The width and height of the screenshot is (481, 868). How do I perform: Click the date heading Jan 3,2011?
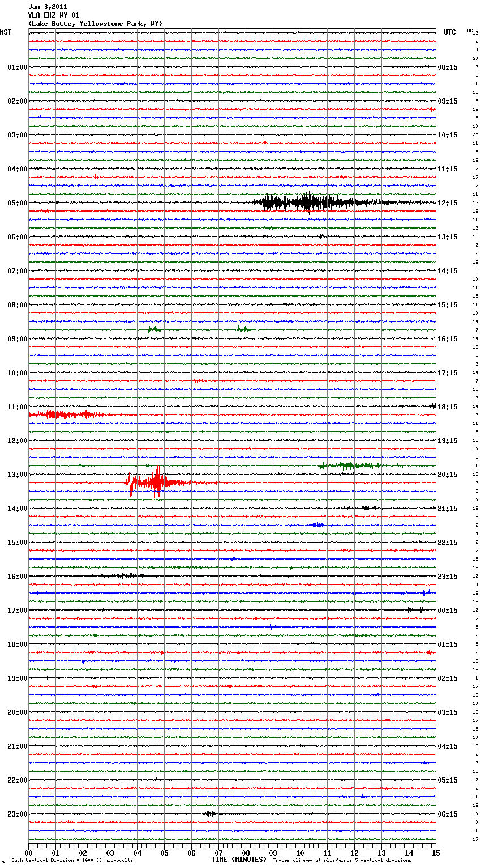(48, 7)
